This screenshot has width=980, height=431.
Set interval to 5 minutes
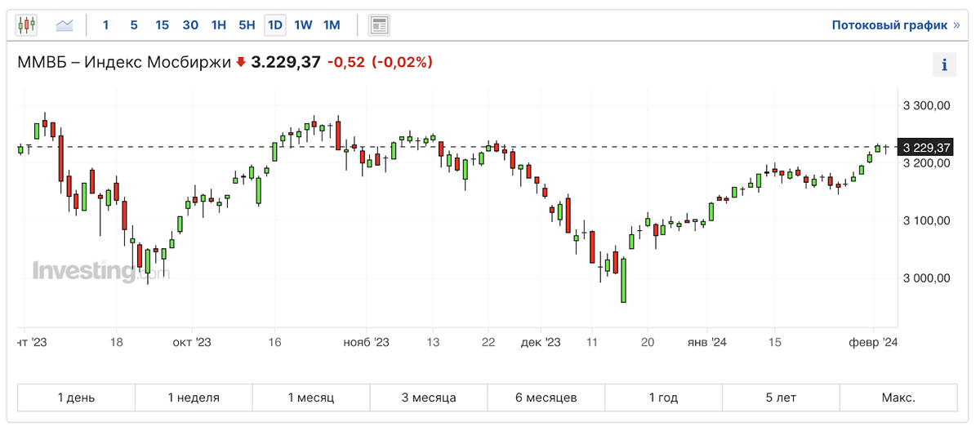click(x=134, y=25)
